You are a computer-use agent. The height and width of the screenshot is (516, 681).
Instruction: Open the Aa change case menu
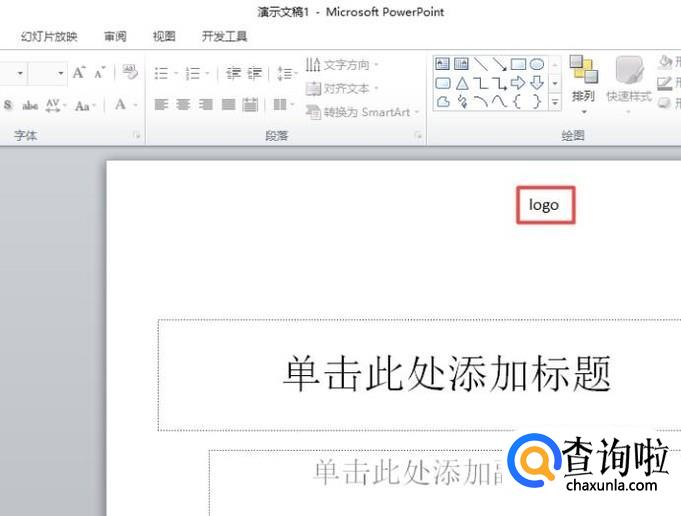click(x=82, y=106)
